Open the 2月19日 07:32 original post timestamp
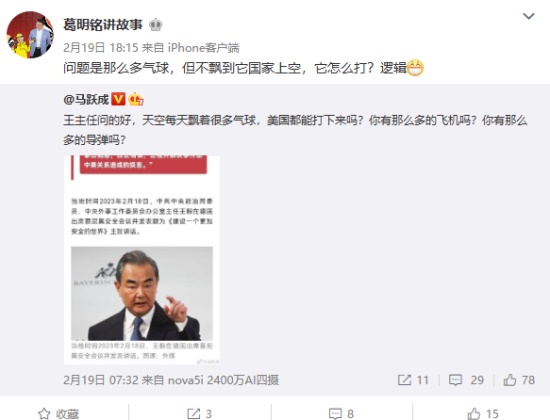 pyautogui.click(x=101, y=380)
